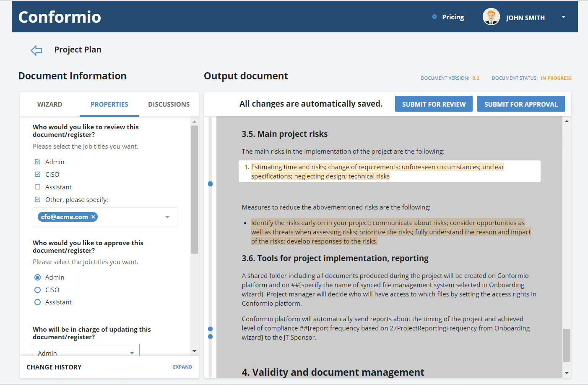Click heading '3.5. Main project risks'
Viewport: 588px width, 385px height.
click(x=284, y=134)
